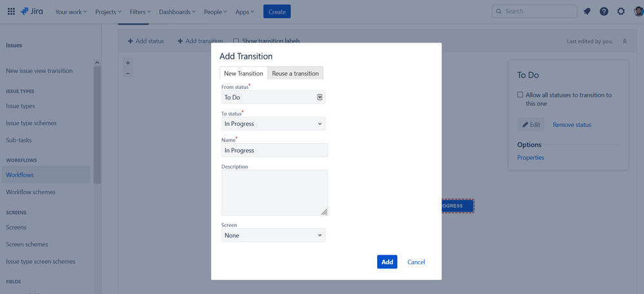Image resolution: width=644 pixels, height=294 pixels.
Task: Open the To status dropdown
Action: pos(273,124)
